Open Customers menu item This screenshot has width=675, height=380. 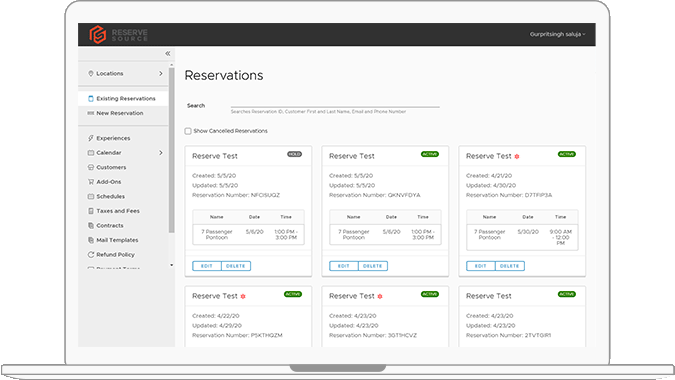pyautogui.click(x=123, y=167)
